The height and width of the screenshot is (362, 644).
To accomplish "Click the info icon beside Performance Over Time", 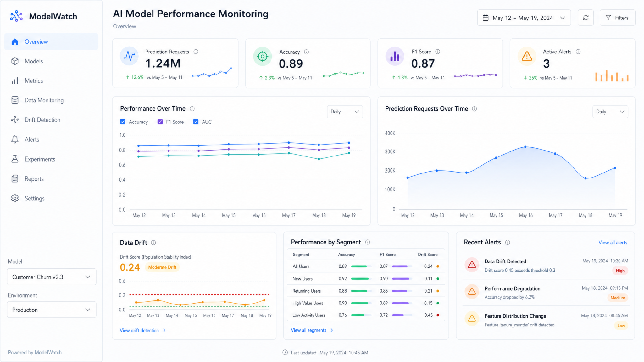I will tap(192, 109).
